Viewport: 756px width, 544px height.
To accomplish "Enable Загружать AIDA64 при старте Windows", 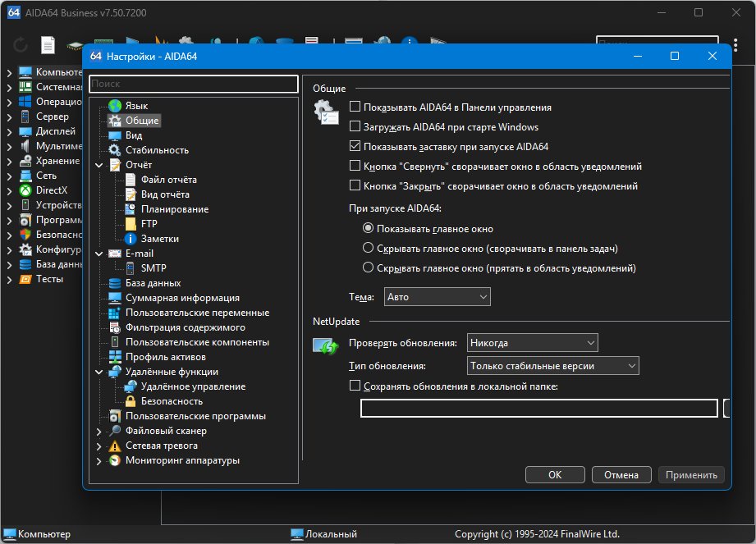I will (x=355, y=126).
